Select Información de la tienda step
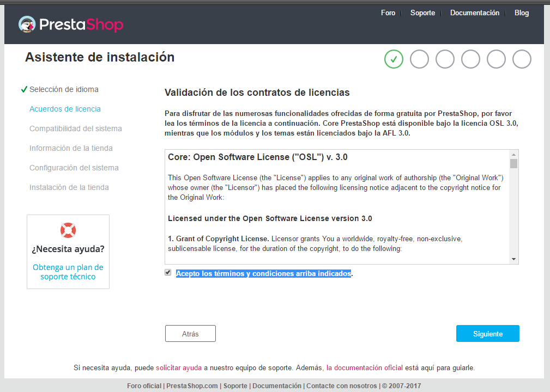The height and width of the screenshot is (392, 550). 71,148
